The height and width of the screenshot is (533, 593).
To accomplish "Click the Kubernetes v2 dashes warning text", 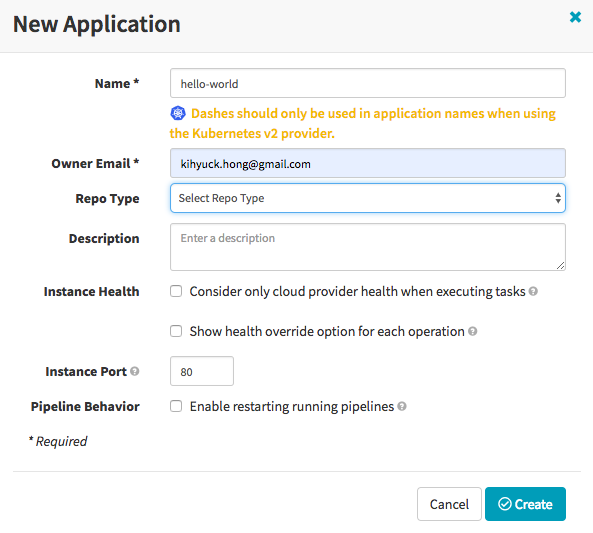I will pyautogui.click(x=363, y=123).
